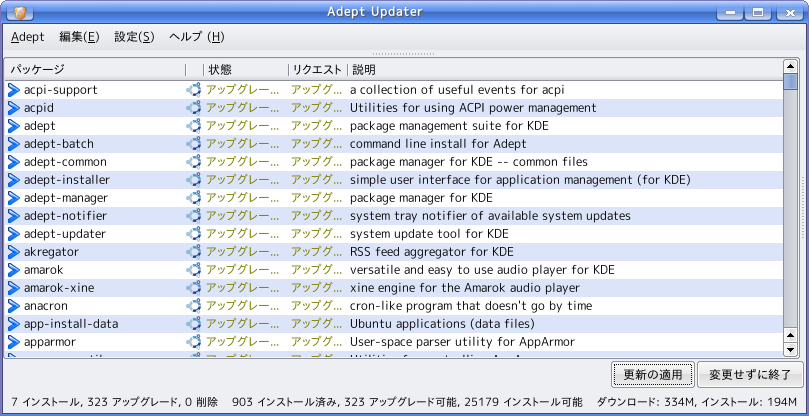The image size is (809, 416).
Task: Click the blue arrow icon beside adept-notifier
Action: tap(13, 216)
